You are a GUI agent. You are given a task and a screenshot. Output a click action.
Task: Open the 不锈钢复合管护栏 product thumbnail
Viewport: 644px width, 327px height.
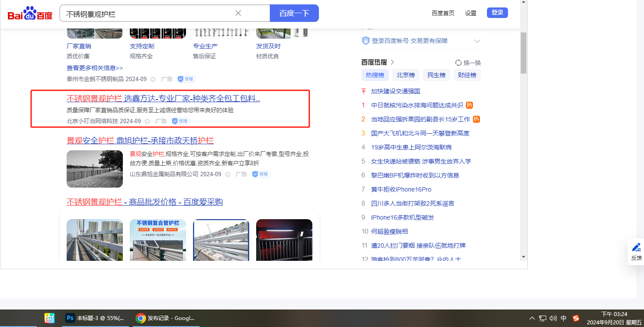(x=158, y=240)
